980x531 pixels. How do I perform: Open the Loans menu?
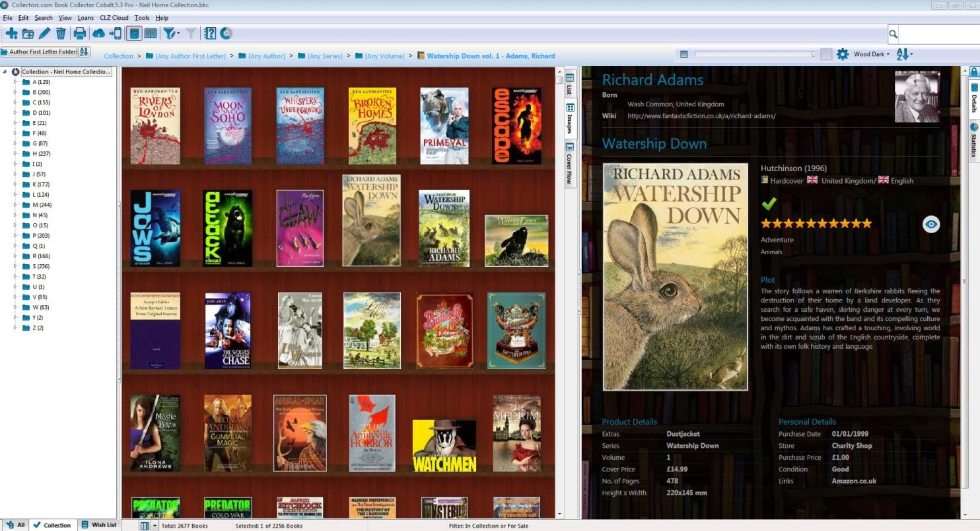coord(86,18)
